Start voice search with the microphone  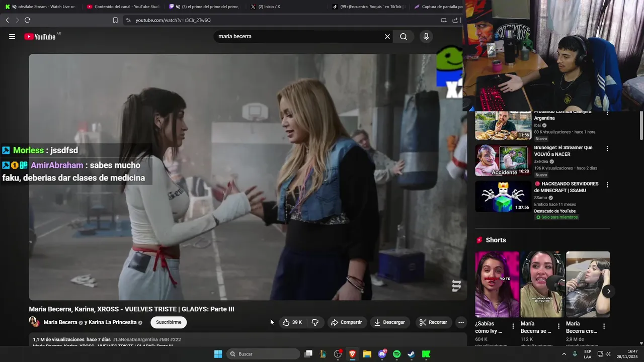click(x=426, y=36)
